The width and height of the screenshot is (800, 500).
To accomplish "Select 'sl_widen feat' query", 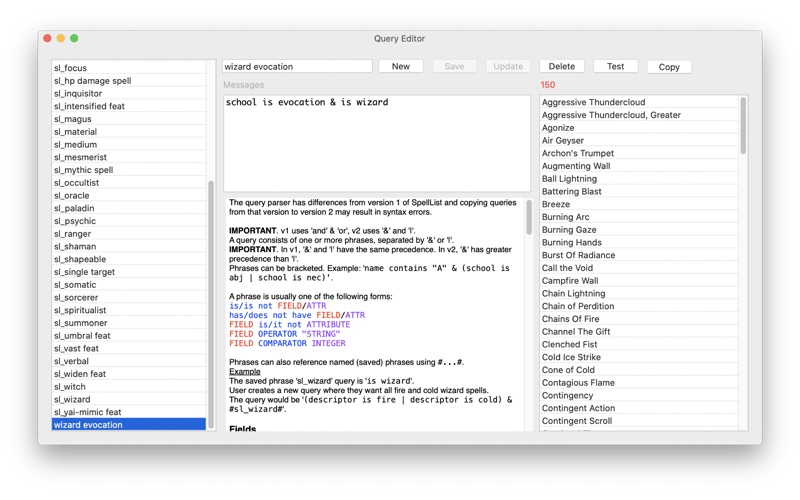I will tap(129, 374).
